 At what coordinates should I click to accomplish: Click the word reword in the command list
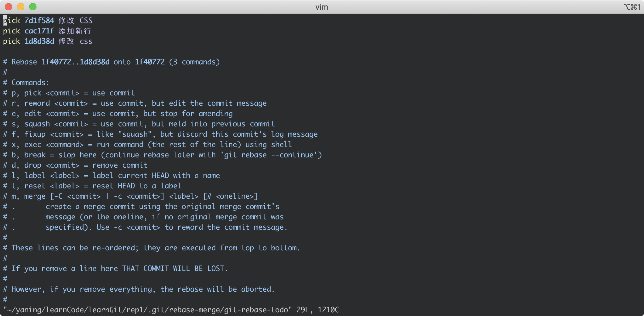37,103
